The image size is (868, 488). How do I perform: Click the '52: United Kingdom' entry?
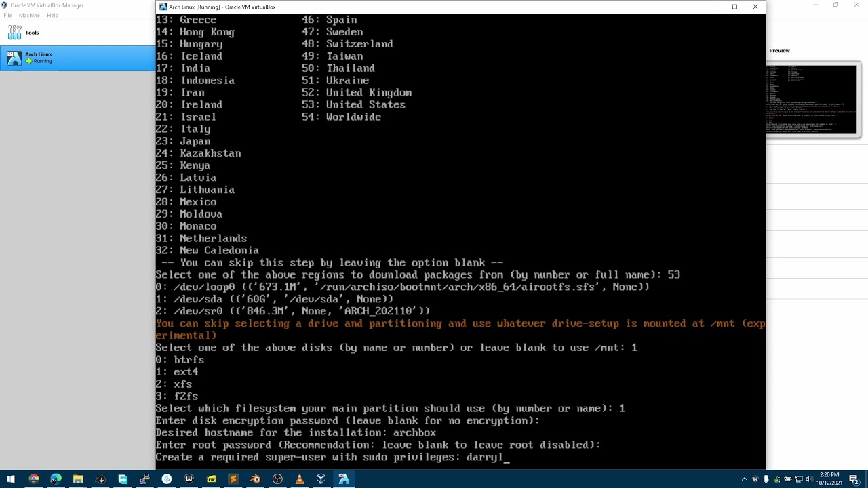(x=357, y=93)
